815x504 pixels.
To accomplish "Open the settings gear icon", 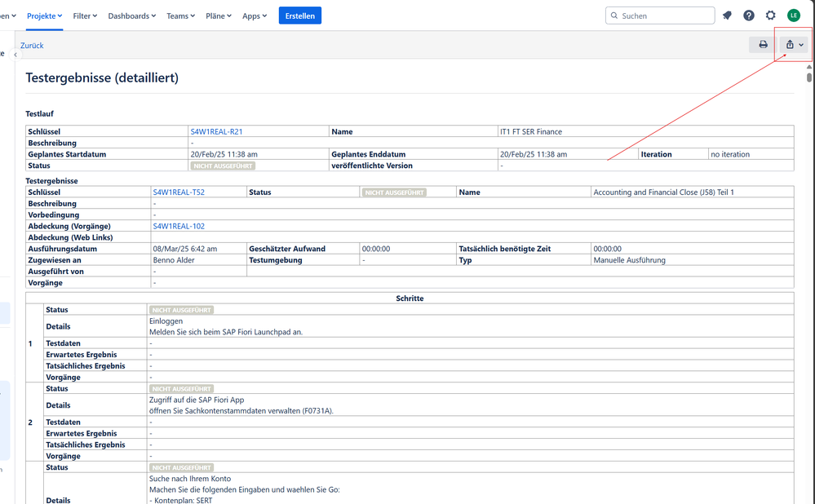I will [x=771, y=15].
